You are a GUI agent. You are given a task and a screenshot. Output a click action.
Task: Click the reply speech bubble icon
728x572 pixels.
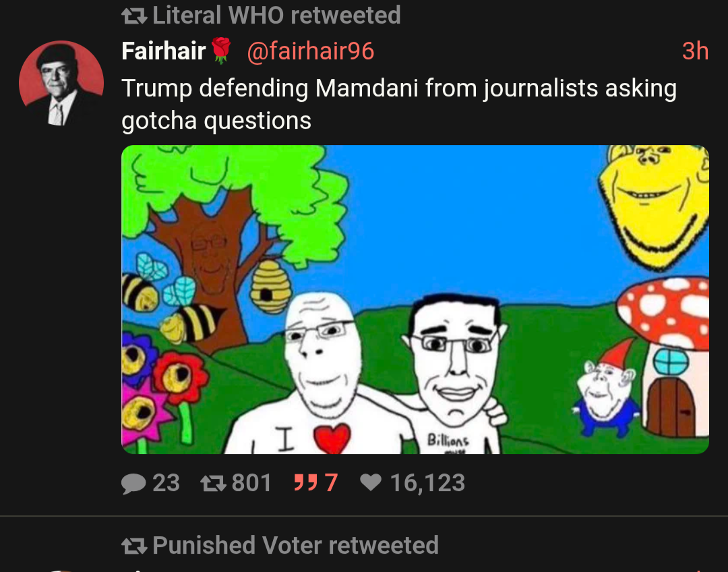(133, 483)
